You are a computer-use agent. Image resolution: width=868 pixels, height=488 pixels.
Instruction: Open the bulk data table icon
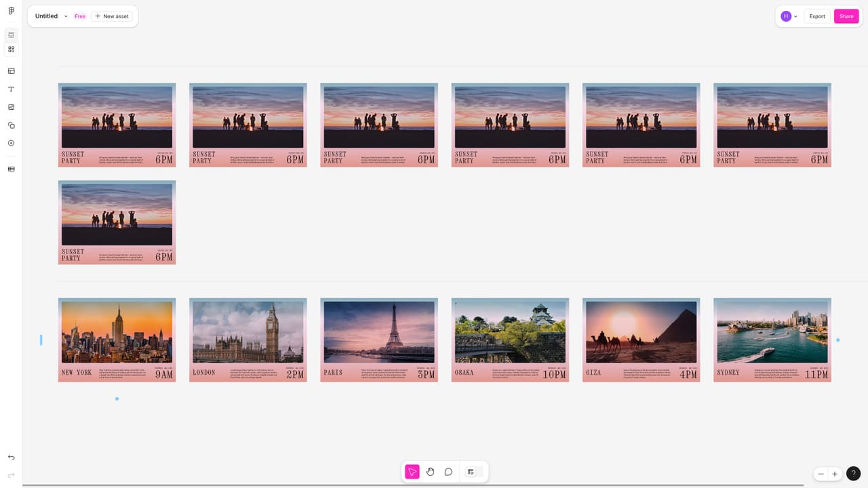(x=11, y=169)
